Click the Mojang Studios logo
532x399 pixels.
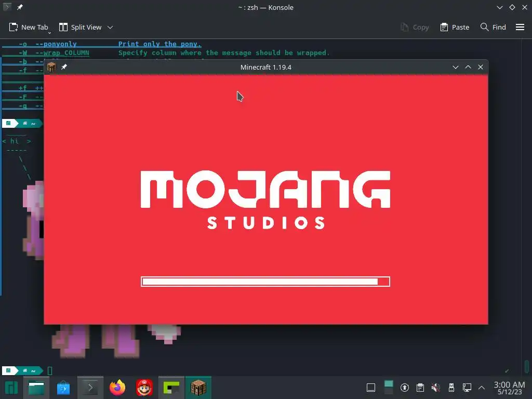tap(265, 200)
